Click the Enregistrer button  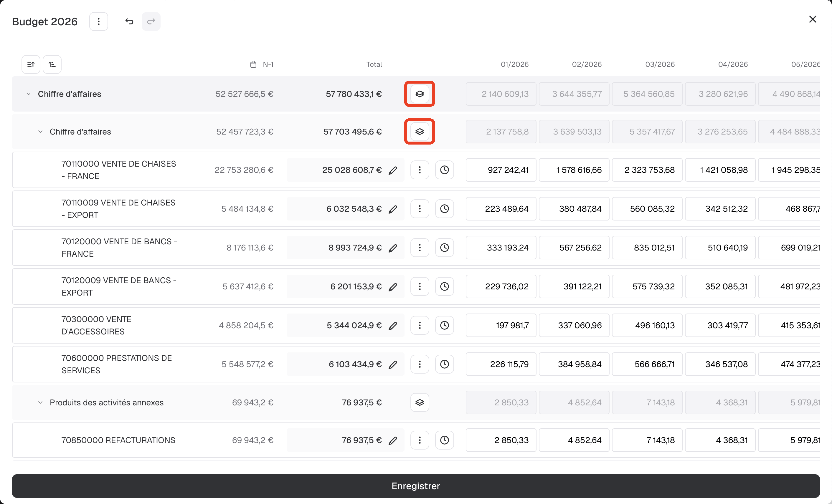[x=416, y=486]
